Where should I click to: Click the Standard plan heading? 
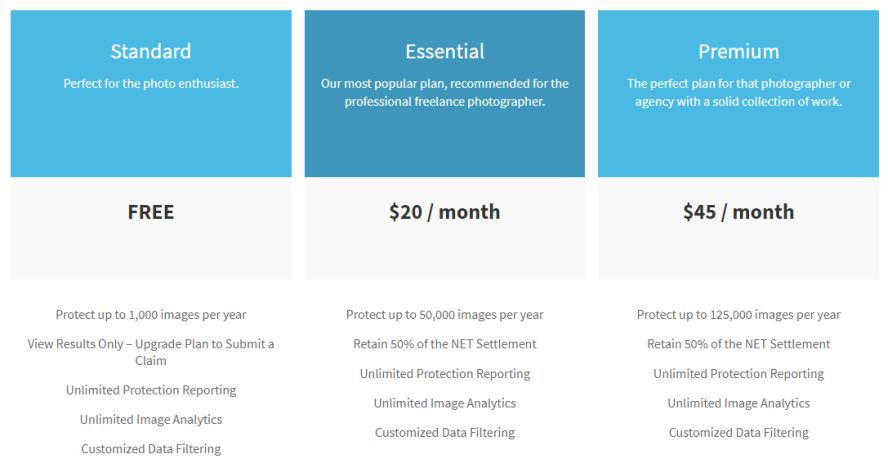(151, 51)
